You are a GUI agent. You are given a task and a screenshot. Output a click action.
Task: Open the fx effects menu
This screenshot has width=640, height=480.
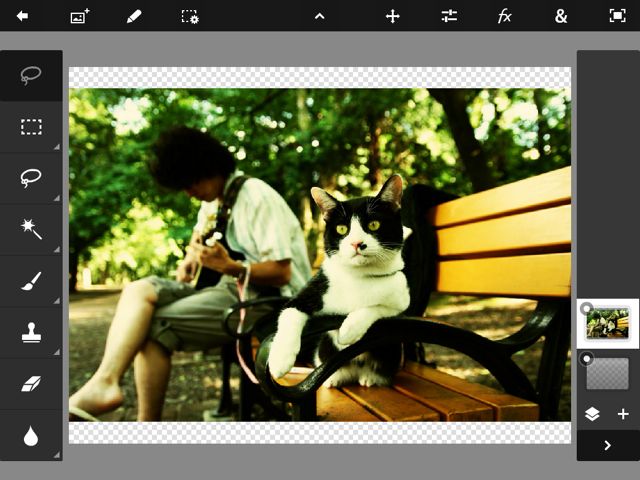click(x=505, y=16)
